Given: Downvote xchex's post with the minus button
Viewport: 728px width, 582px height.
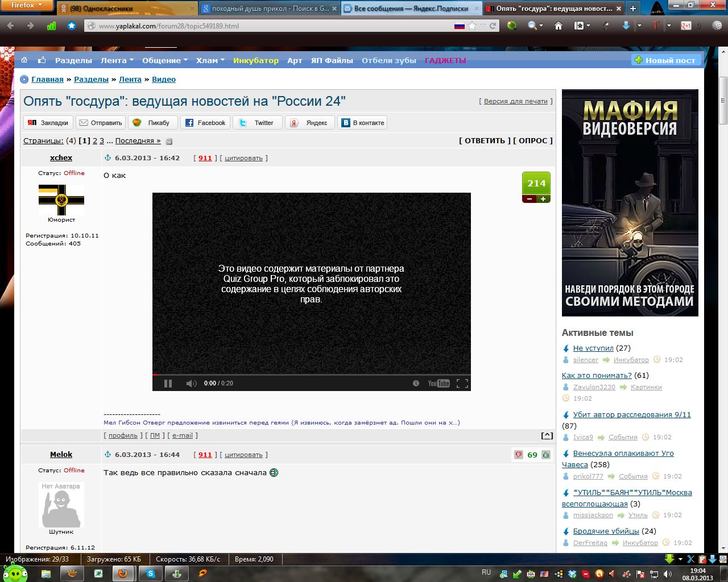Looking at the screenshot, I should 529,199.
